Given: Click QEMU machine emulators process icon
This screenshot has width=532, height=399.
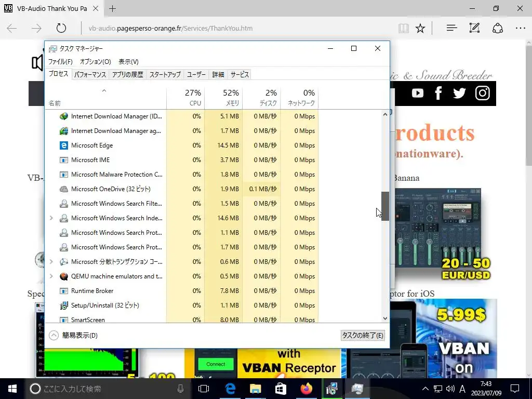Looking at the screenshot, I should (x=64, y=276).
